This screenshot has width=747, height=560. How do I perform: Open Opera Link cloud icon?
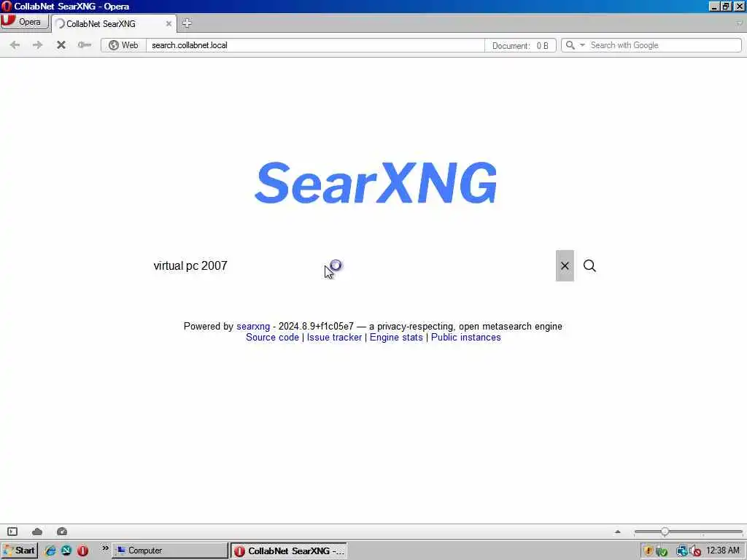point(37,532)
